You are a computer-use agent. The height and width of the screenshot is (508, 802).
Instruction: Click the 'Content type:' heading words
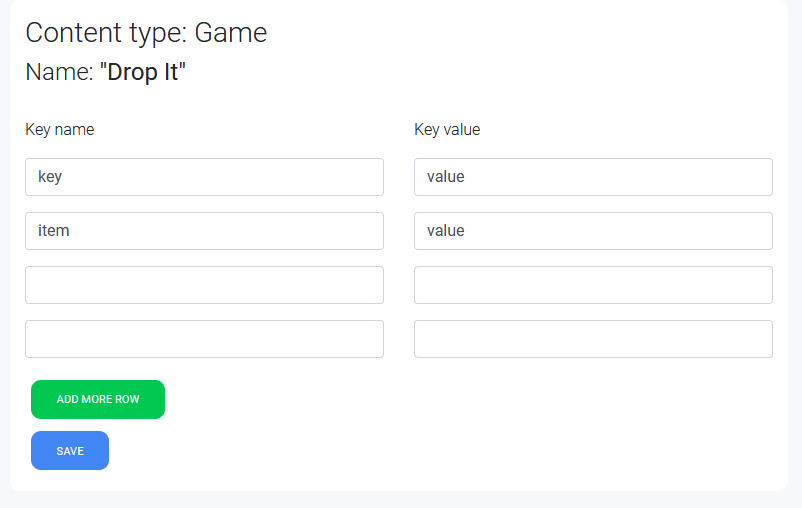[x=106, y=33]
